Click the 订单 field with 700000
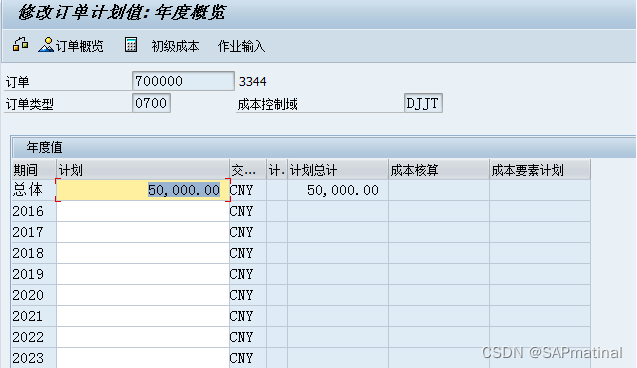Viewport: 637px width, 368px height. (x=183, y=81)
